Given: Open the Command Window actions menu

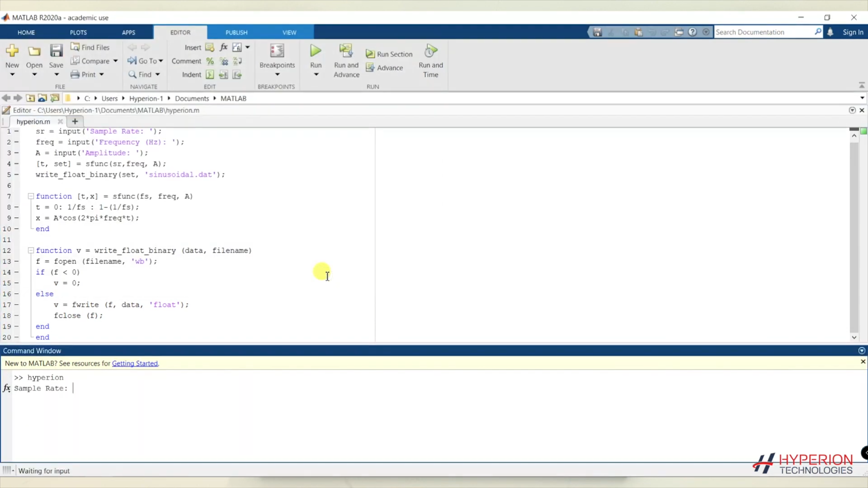Looking at the screenshot, I should pyautogui.click(x=862, y=351).
